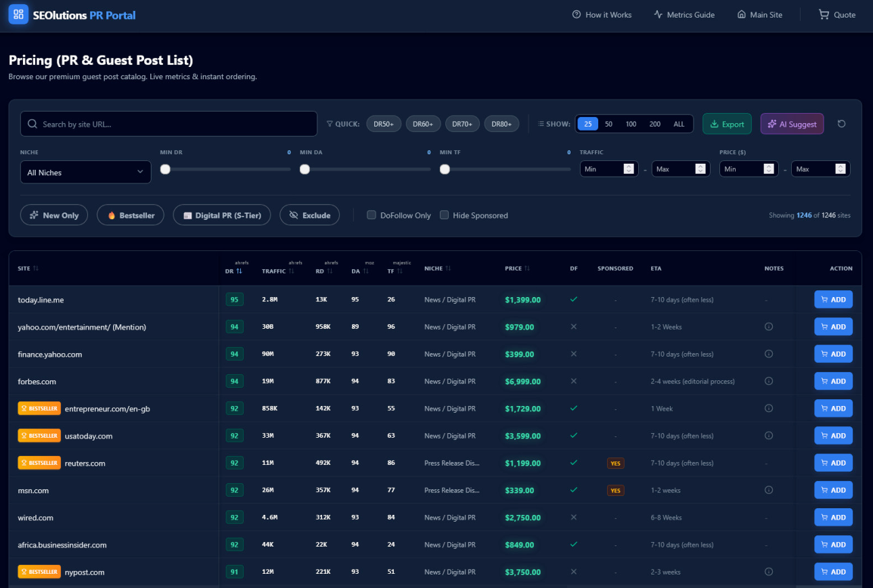The height and width of the screenshot is (588, 873).
Task: Sort by DR column arrows
Action: tap(239, 271)
